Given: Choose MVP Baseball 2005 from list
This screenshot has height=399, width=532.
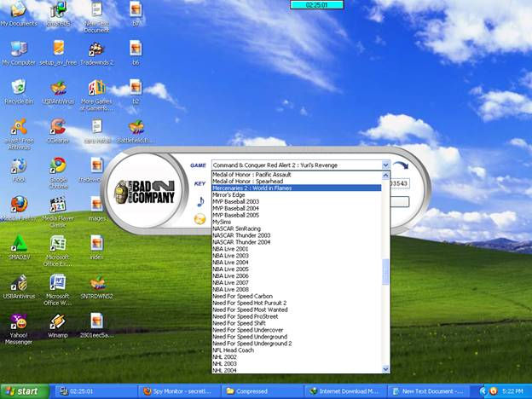Looking at the screenshot, I should click(x=297, y=215).
